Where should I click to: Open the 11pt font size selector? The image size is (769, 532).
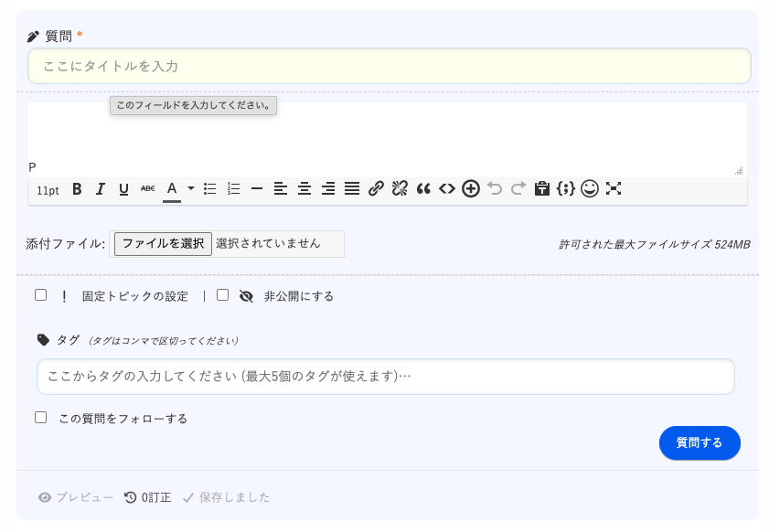(x=48, y=190)
